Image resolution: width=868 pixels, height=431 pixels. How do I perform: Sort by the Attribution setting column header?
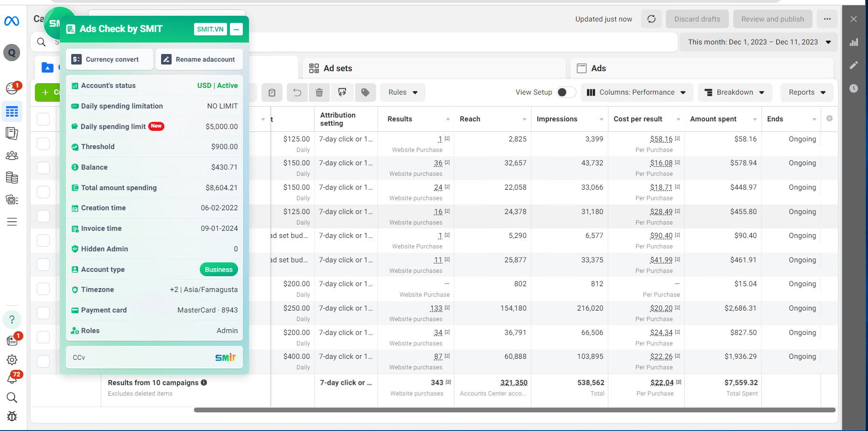[338, 119]
